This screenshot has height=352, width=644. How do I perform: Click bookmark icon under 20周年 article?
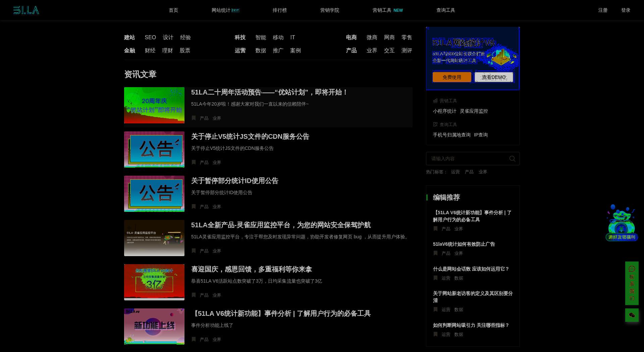coord(194,118)
